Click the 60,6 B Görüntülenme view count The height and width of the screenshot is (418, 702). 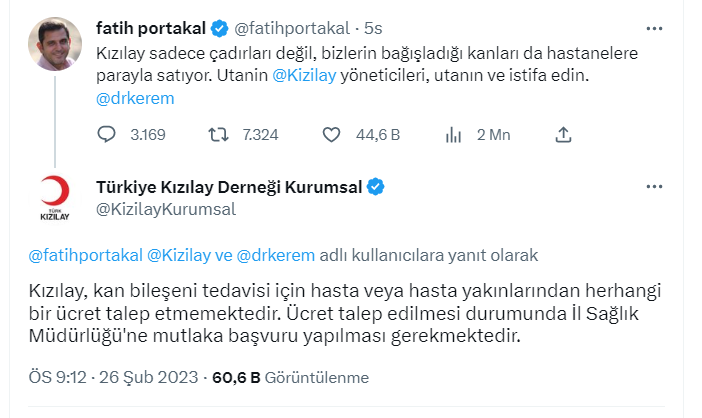(289, 378)
